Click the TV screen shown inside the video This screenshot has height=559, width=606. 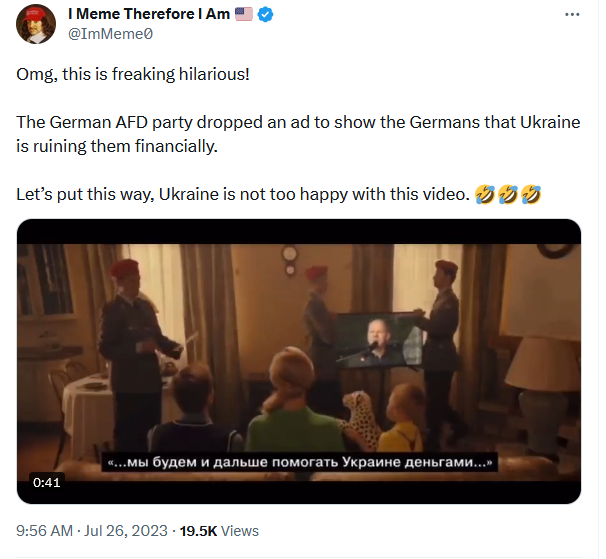tap(380, 339)
